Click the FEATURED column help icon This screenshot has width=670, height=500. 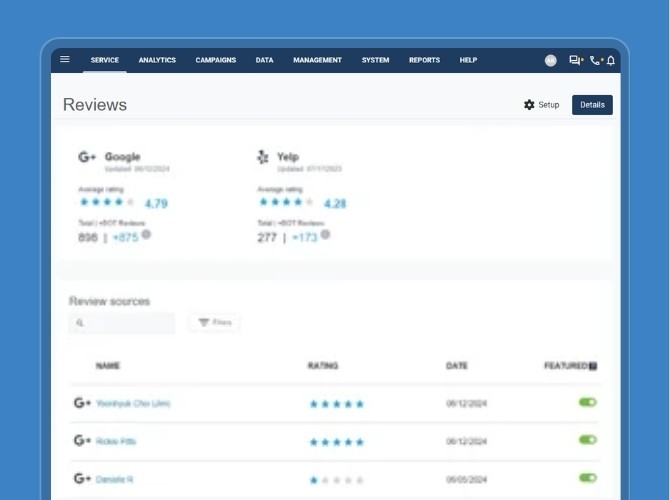point(593,366)
